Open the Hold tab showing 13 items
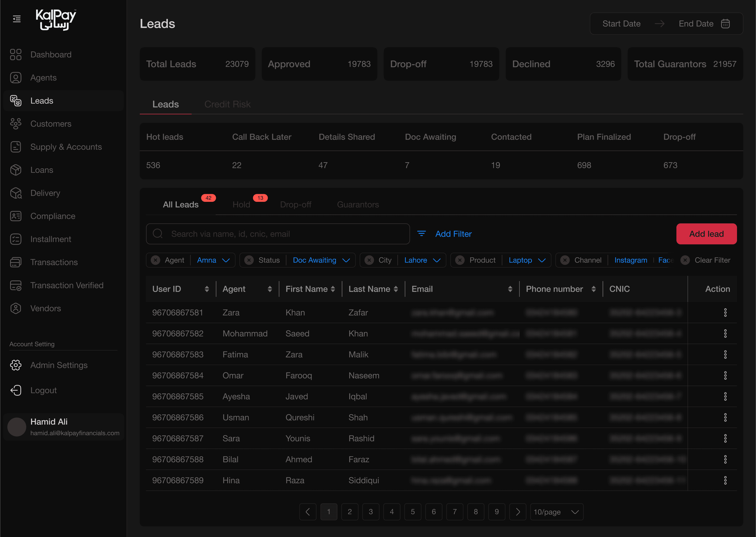 coord(241,204)
